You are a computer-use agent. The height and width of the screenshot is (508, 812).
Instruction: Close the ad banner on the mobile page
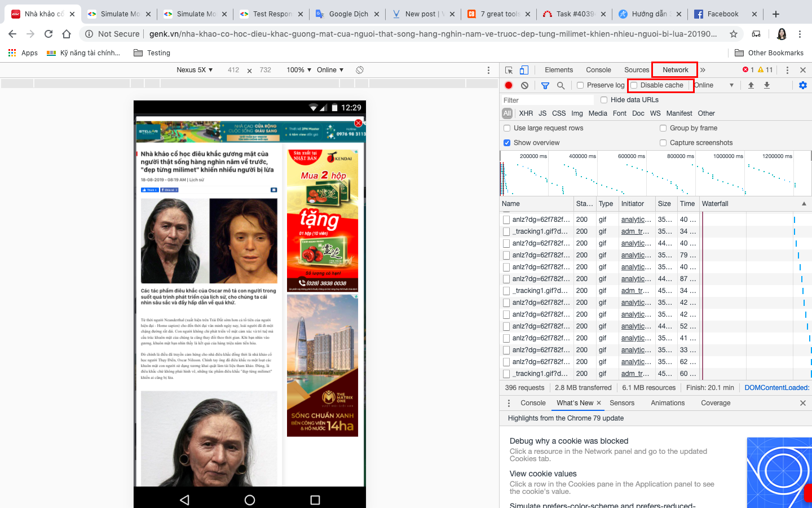click(358, 123)
